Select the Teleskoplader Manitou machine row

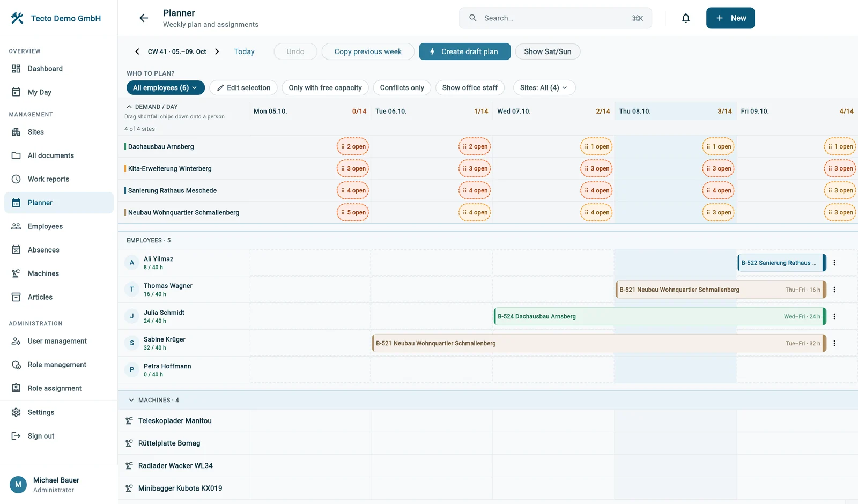(x=487, y=421)
